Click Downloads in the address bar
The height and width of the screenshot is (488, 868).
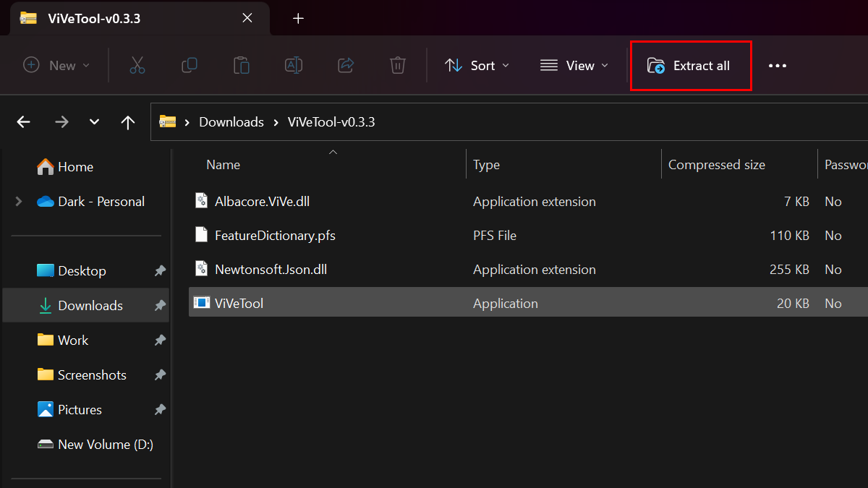coord(231,122)
